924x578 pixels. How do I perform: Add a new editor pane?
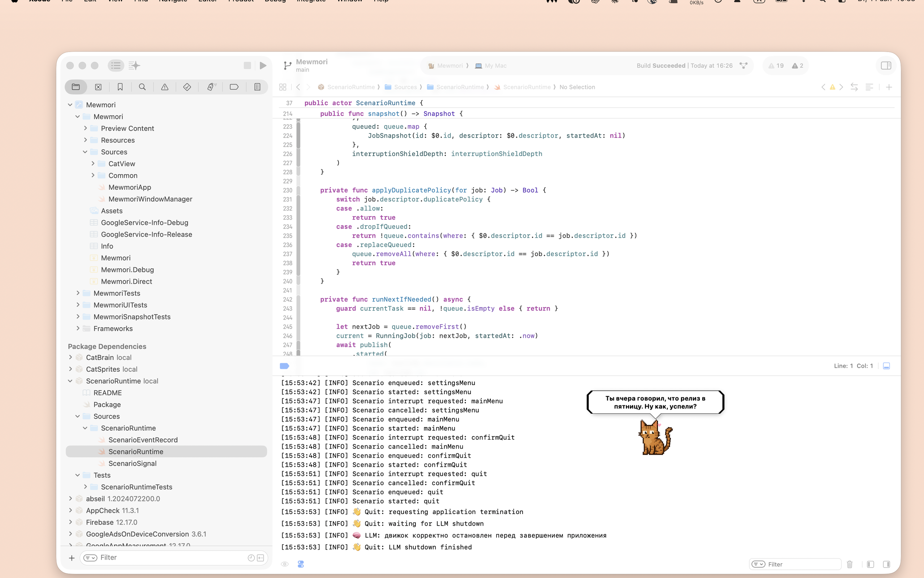[x=889, y=87]
